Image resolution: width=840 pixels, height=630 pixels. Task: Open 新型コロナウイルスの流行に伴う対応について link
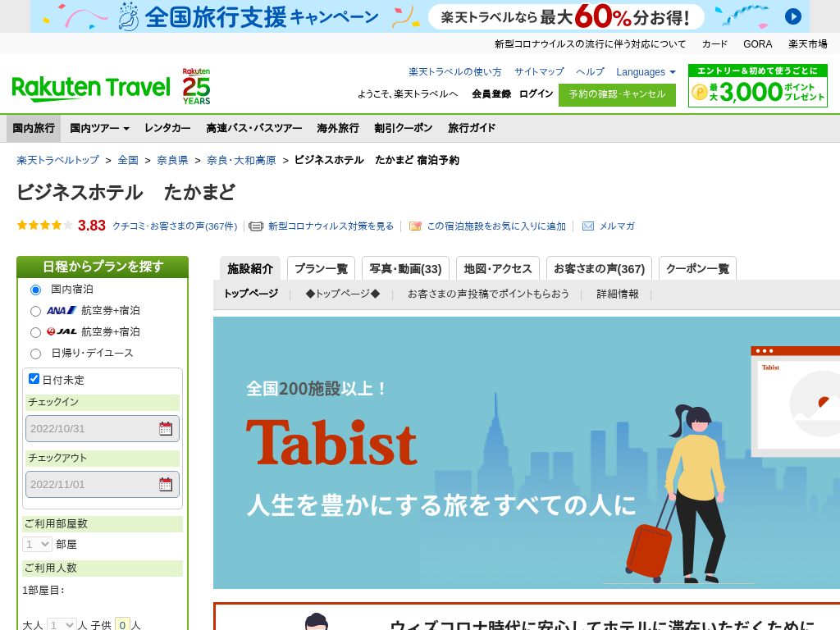click(x=590, y=44)
